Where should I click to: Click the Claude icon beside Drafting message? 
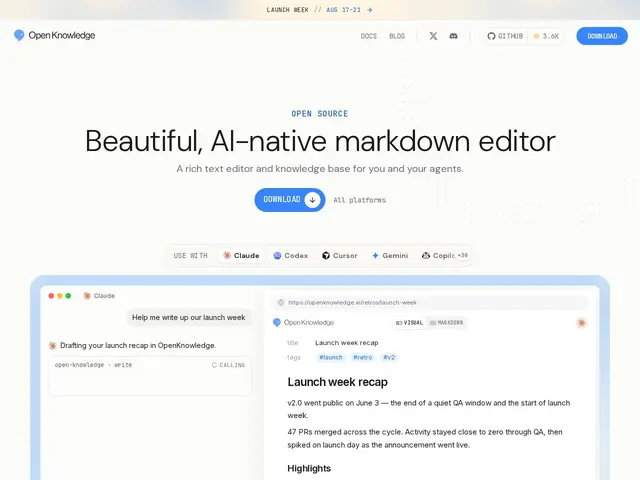(52, 346)
